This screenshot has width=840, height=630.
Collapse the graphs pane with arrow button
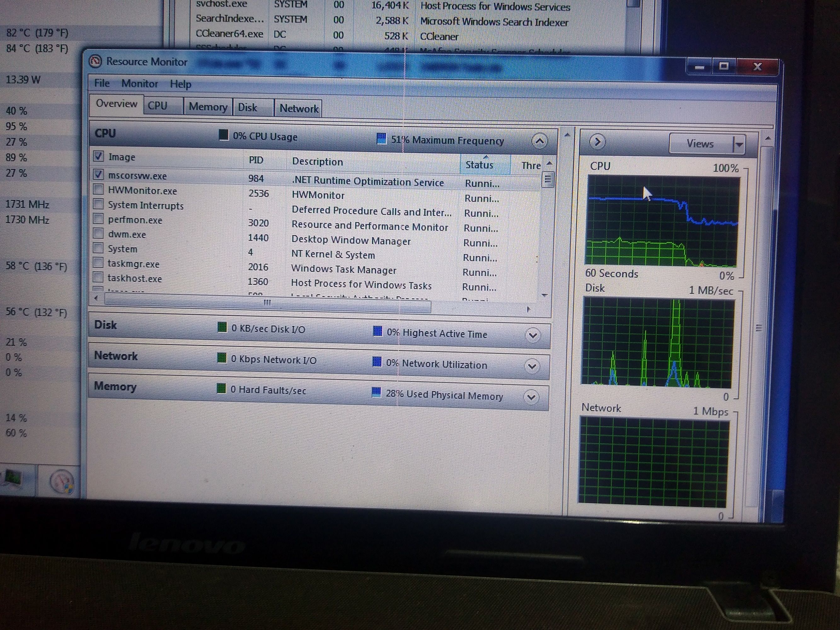(x=597, y=142)
